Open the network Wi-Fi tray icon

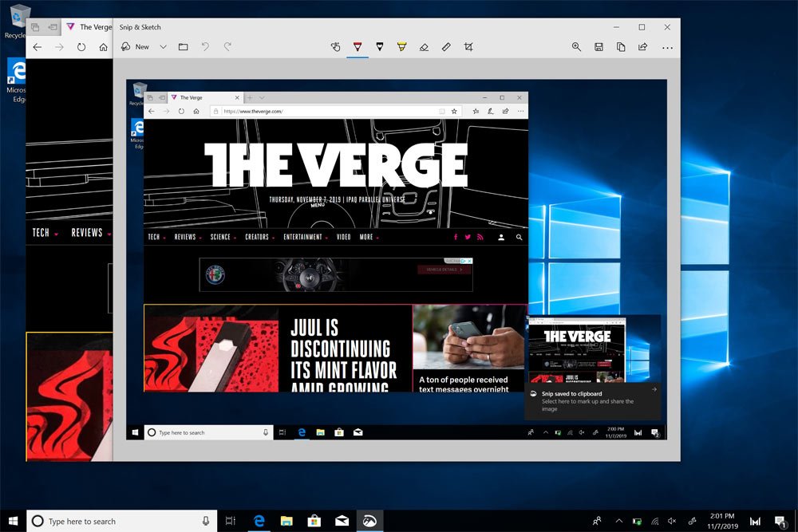(655, 521)
